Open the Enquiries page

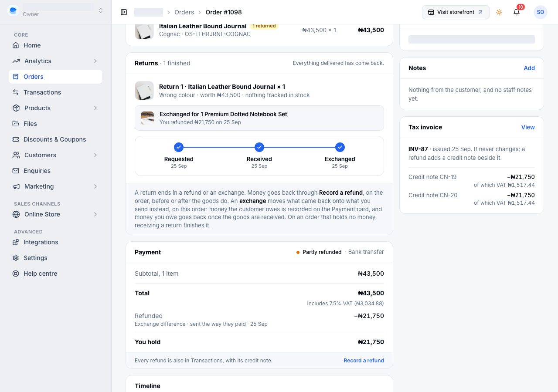(x=56, y=171)
